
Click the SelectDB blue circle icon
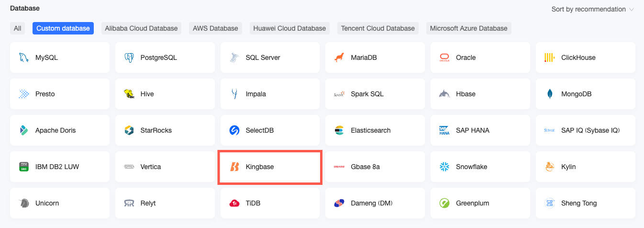[x=234, y=130]
